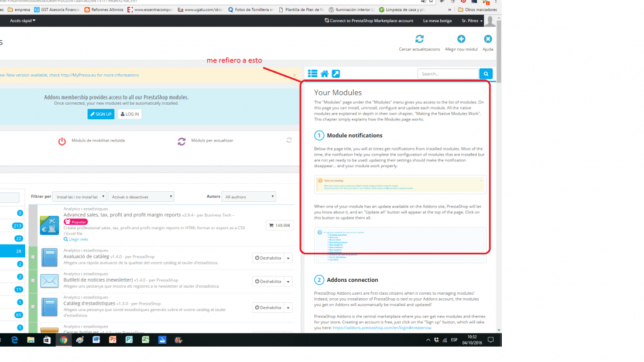
Task: Go to help panel home icon
Action: pos(324,74)
